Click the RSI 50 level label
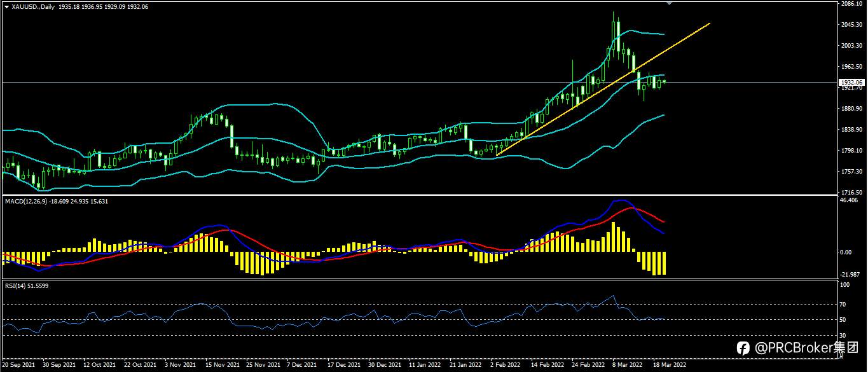This screenshot has width=868, height=372. point(844,320)
